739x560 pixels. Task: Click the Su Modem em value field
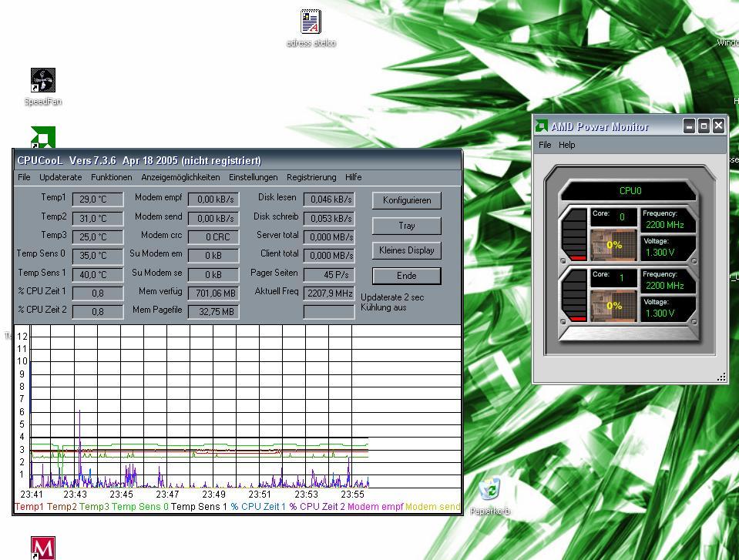tap(213, 256)
